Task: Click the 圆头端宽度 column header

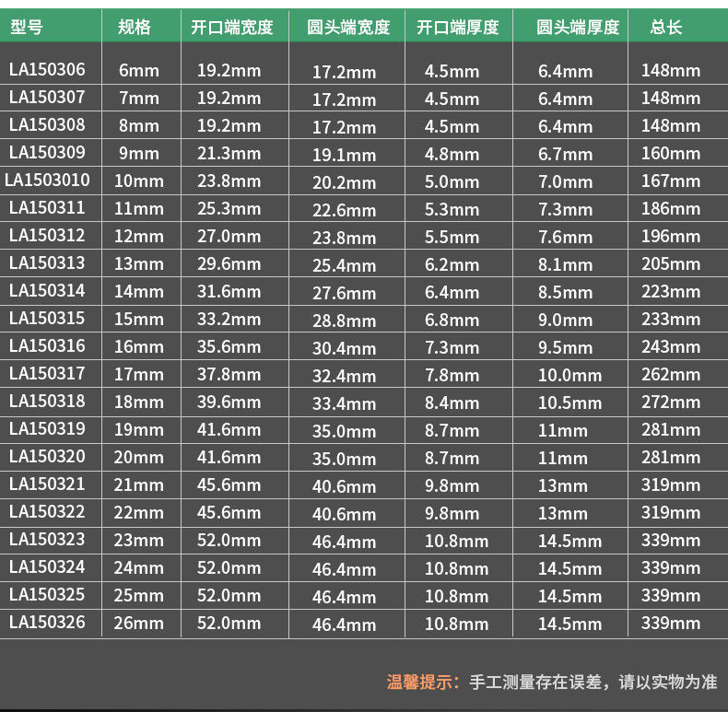Action: tap(348, 27)
